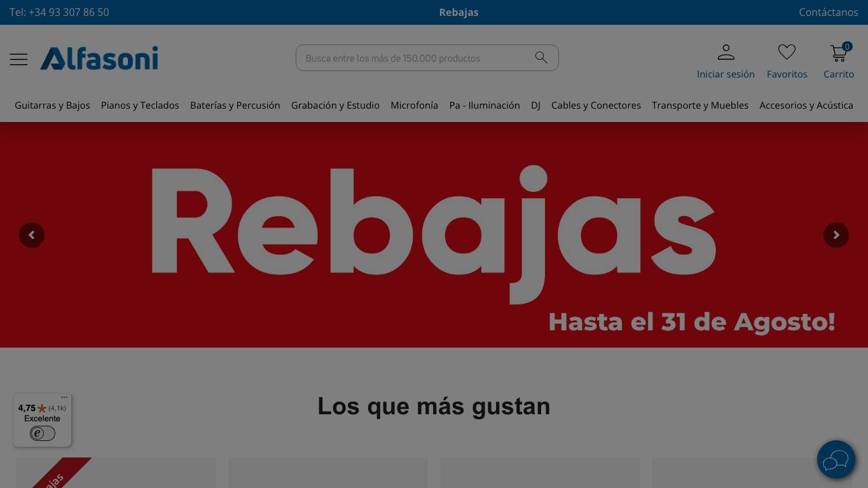Open the live chat bubble

click(x=836, y=459)
